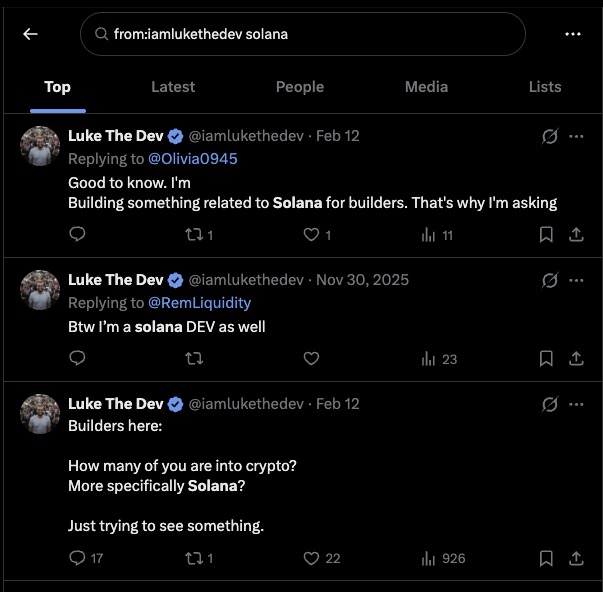Open avatar of the first tweet
Image resolution: width=603 pixels, height=592 pixels.
40,147
